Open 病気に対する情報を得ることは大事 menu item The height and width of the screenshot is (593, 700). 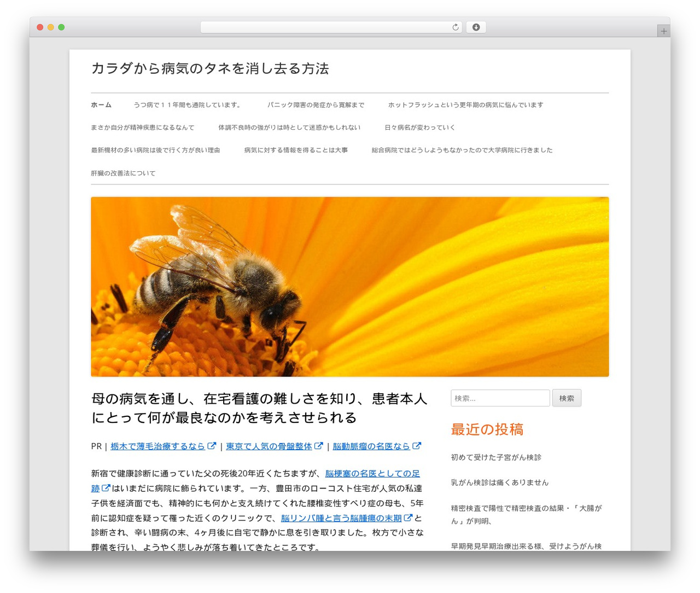click(x=296, y=150)
